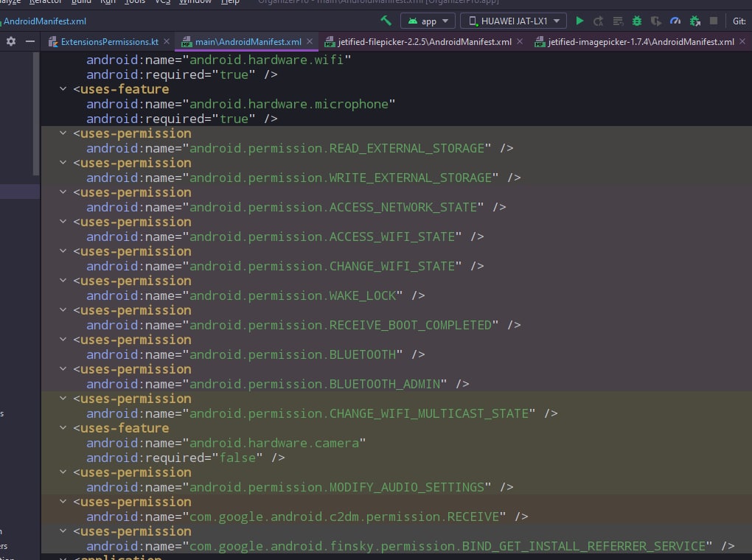Image resolution: width=752 pixels, height=560 pixels.
Task: Click the Apply Code Changes icon
Action: coord(618,21)
